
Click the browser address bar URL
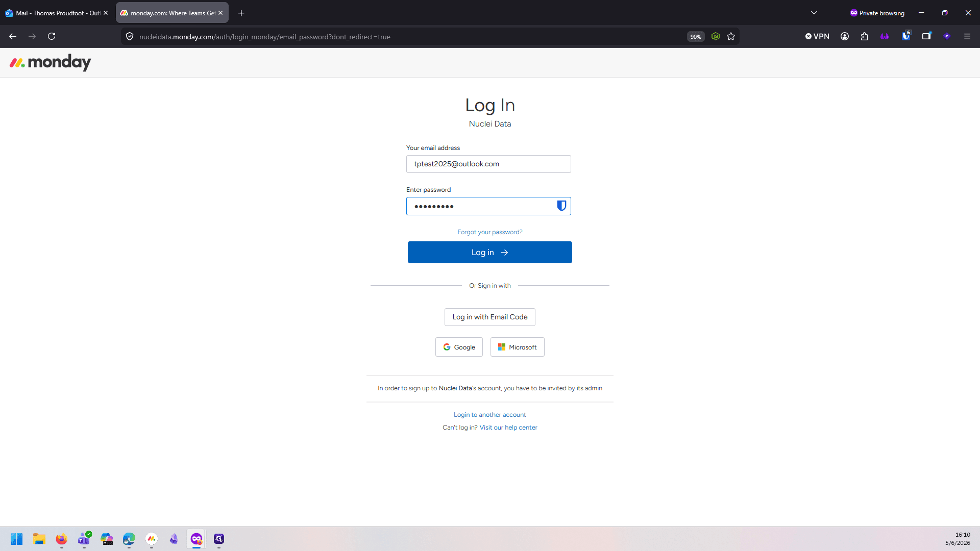[264, 37]
